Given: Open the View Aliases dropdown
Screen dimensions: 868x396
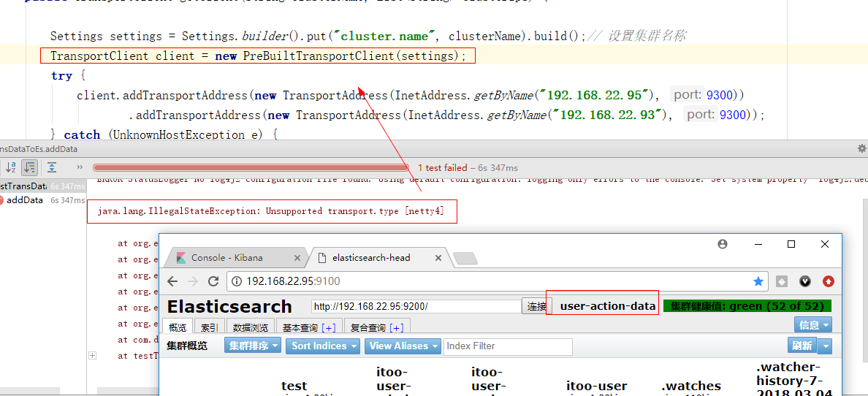Looking at the screenshot, I should pyautogui.click(x=403, y=346).
